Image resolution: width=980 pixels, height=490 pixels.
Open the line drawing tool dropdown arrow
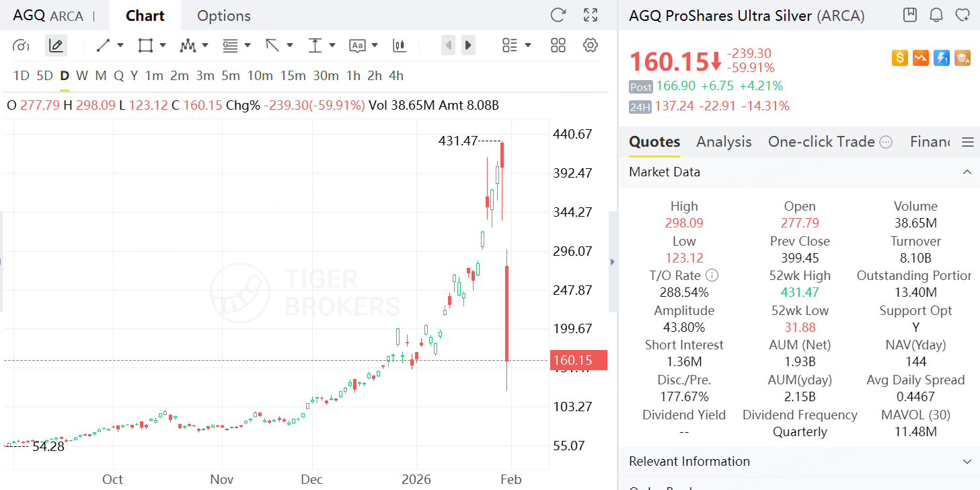[120, 46]
